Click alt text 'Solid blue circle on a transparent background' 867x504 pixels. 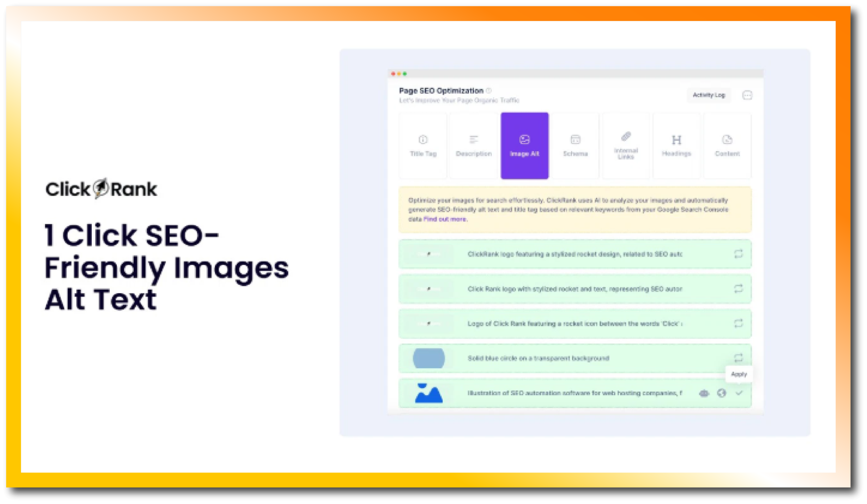[538, 358]
